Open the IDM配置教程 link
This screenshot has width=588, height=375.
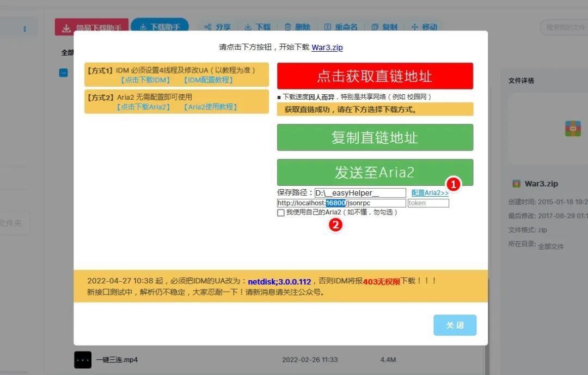(x=209, y=80)
